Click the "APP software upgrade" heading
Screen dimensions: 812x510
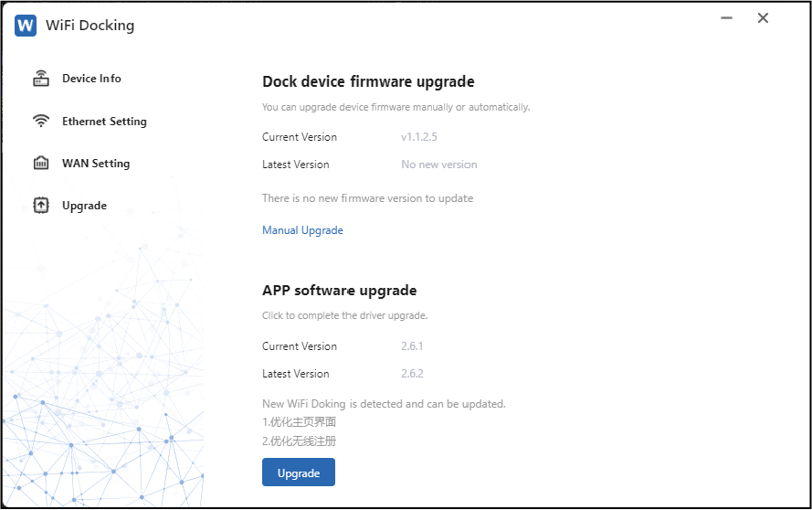tap(339, 291)
